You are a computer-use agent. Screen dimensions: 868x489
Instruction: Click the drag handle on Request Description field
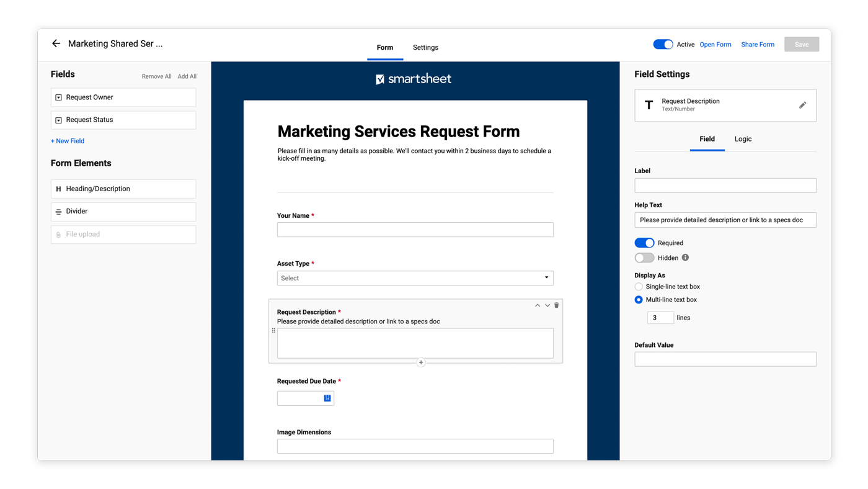[273, 331]
